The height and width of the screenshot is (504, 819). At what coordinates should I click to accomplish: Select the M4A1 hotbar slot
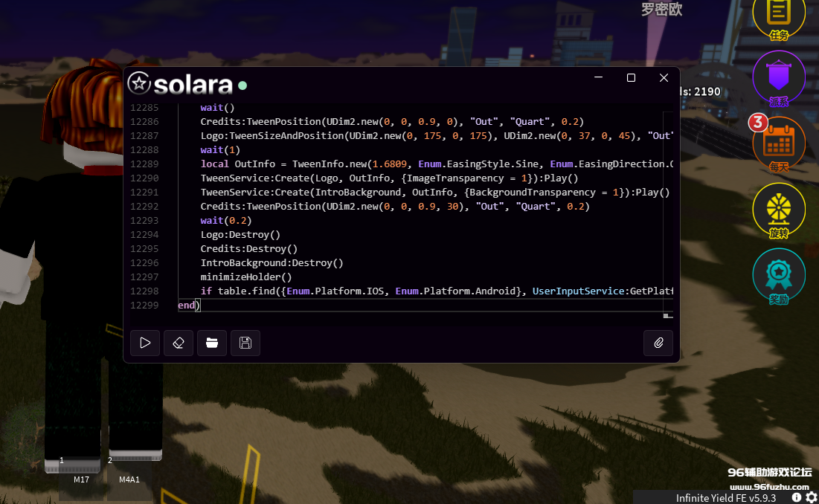tap(135, 465)
